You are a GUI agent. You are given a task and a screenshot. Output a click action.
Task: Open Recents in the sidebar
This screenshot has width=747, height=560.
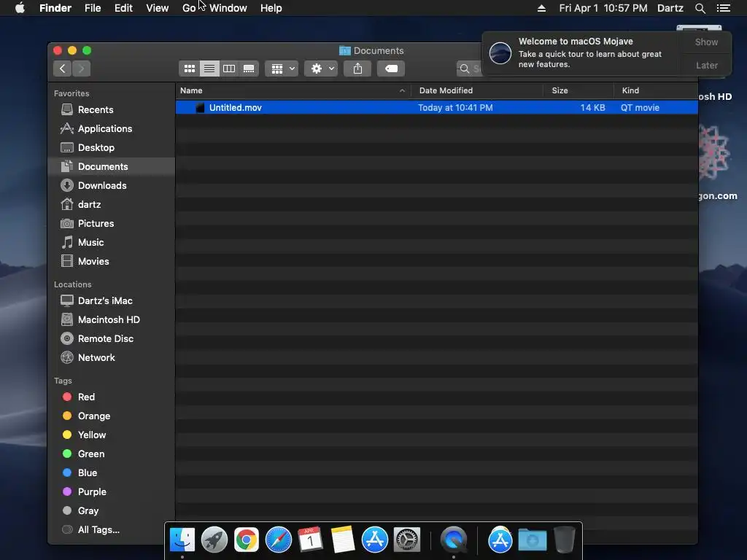112,109
